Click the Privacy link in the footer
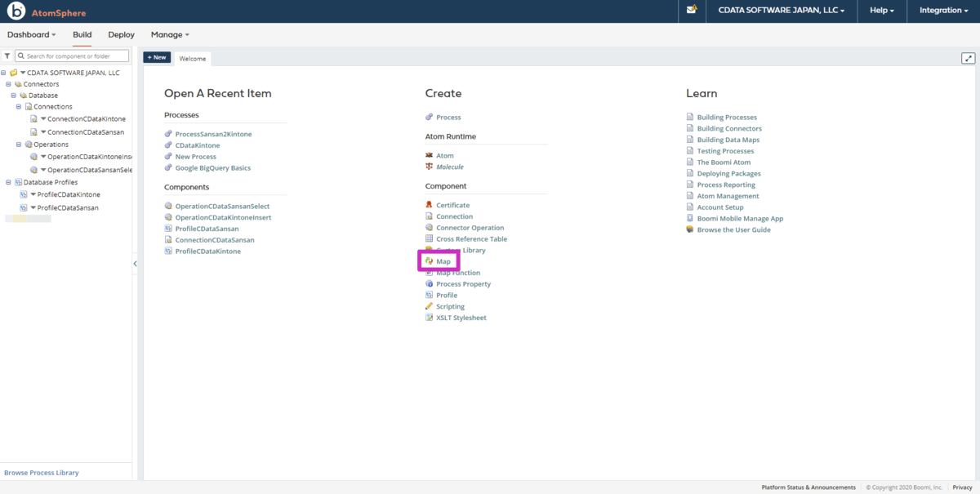The image size is (980, 494). click(962, 487)
